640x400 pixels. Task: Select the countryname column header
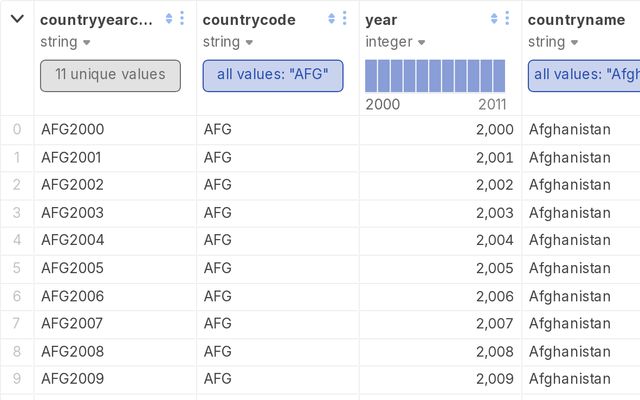click(576, 19)
